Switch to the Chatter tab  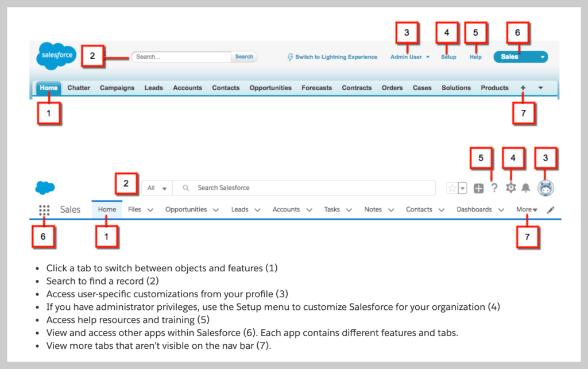pos(79,87)
